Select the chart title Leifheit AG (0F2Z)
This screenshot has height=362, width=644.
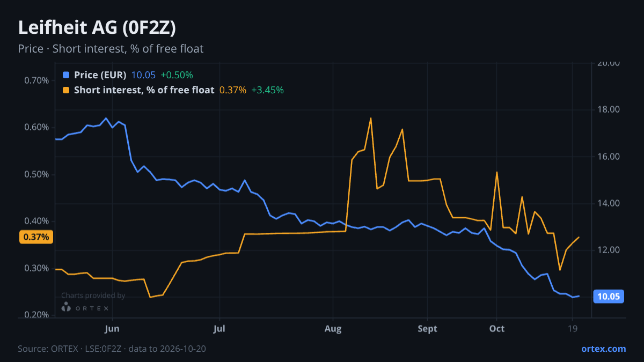97,28
